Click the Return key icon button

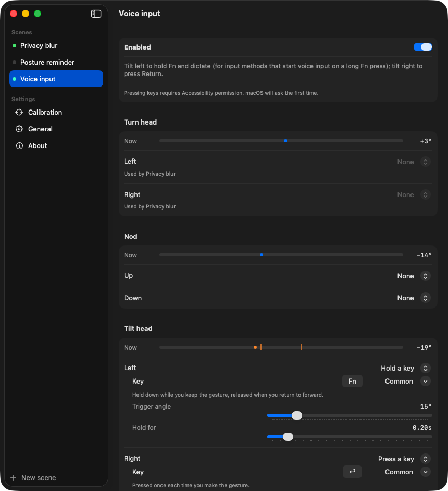(x=352, y=472)
